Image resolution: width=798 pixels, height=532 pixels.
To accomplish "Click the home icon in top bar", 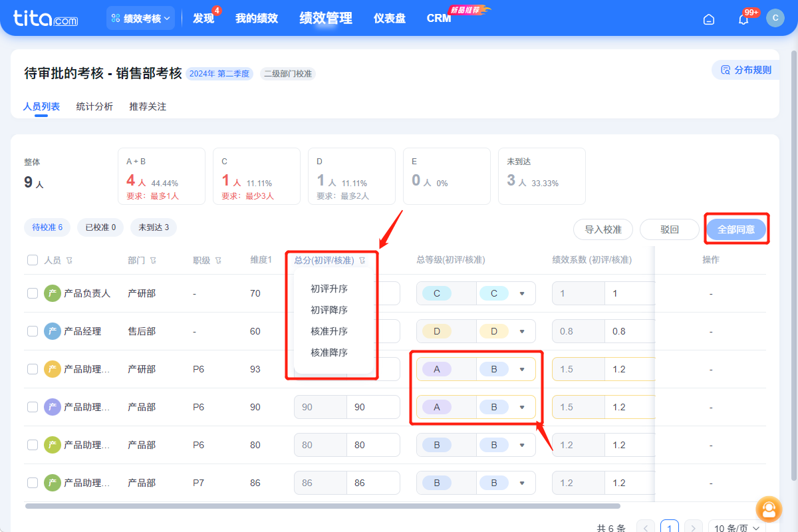I will click(709, 19).
